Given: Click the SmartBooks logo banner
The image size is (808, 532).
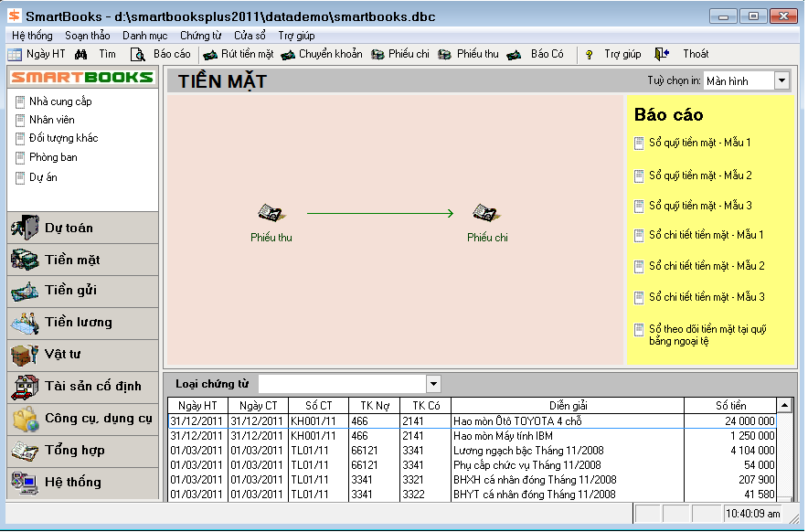Looking at the screenshot, I should point(83,78).
